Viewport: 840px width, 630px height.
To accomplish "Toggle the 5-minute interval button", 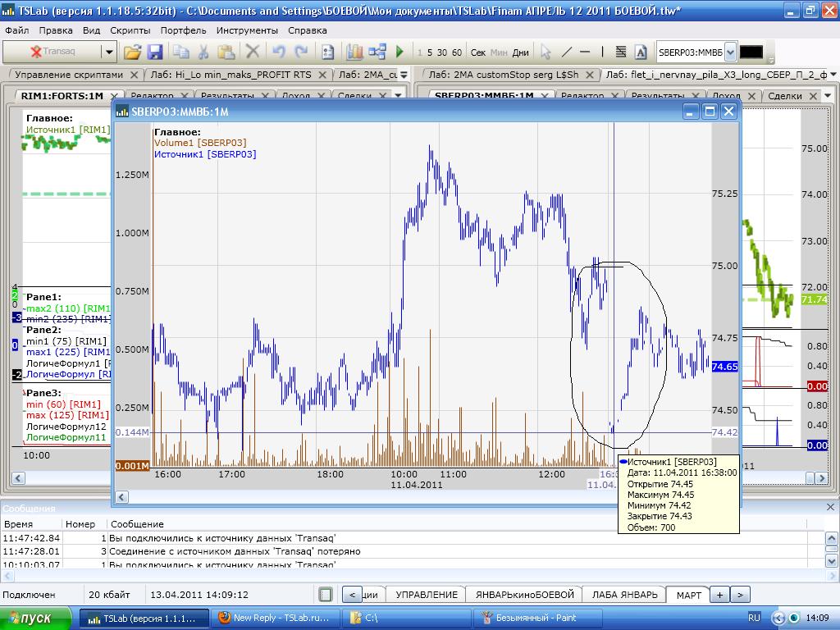I will coord(430,52).
